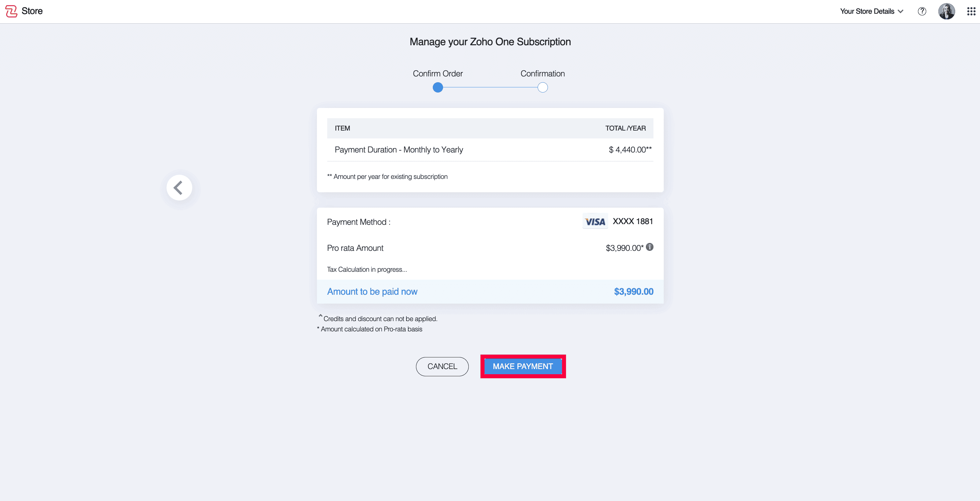Screen dimensions: 980x501
Task: Click the Amount to be paid now row
Action: click(x=490, y=292)
